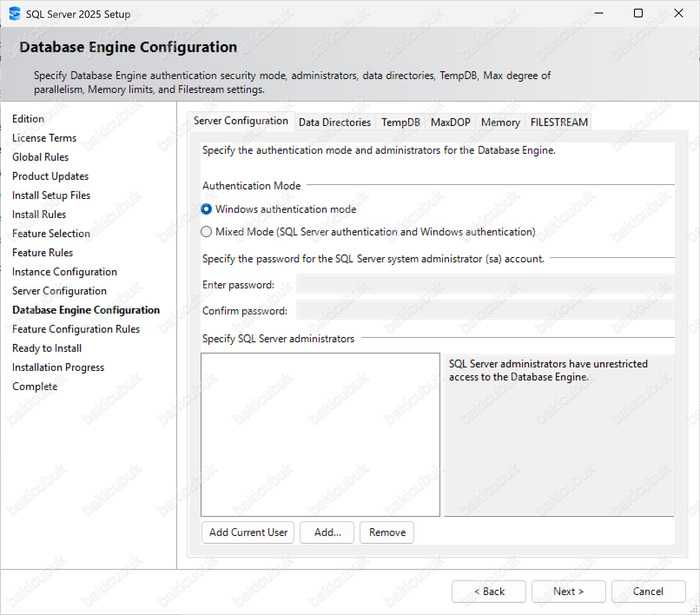Viewport: 700px width, 615px height.
Task: Click the SQL Server Setup title bar icon
Action: [x=14, y=14]
